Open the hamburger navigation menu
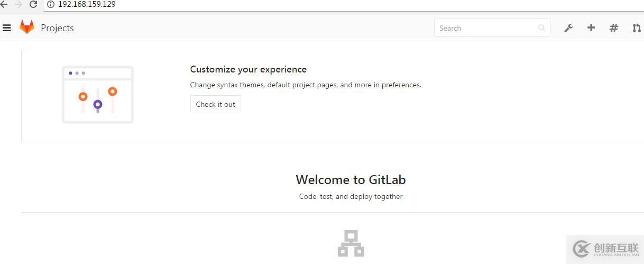This screenshot has height=264, width=644. [x=7, y=28]
